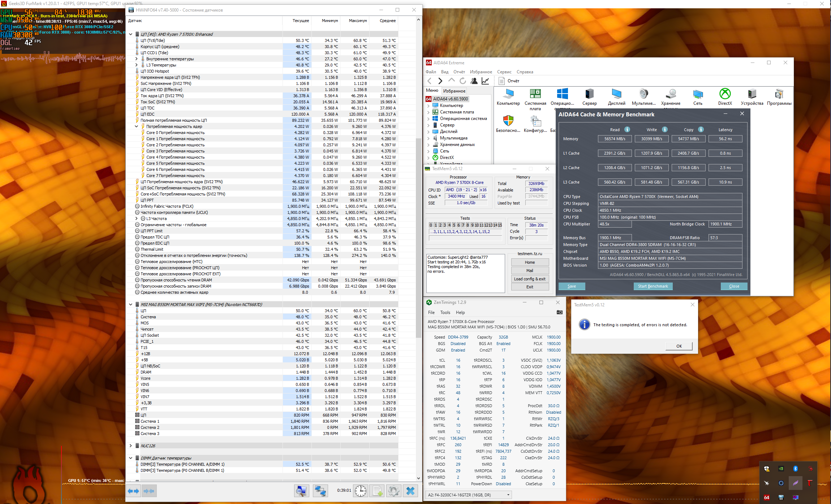
Task: Click the HWiNFO network computers icon
Action: 320,491
